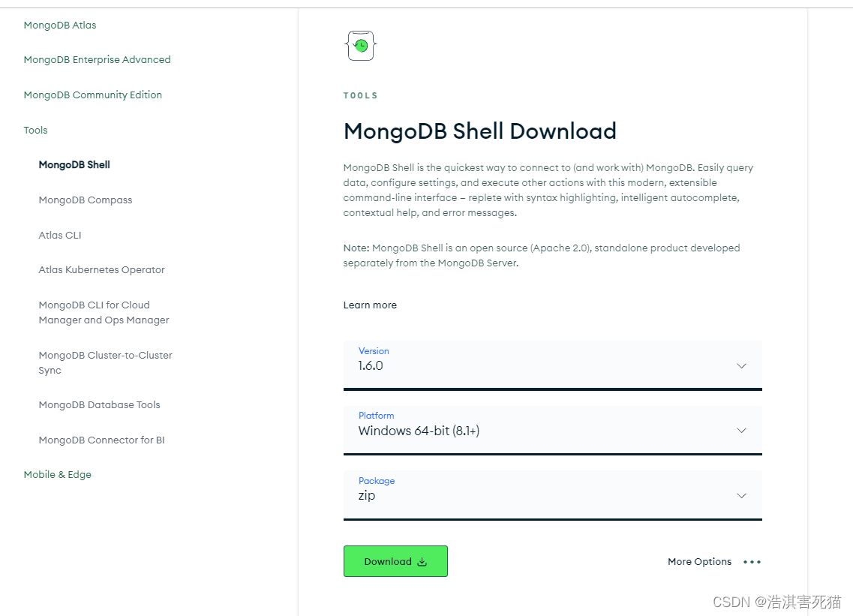Select MongoDB Cluster-to-Cluster Sync item
Viewport: 853px width, 616px height.
coord(105,362)
